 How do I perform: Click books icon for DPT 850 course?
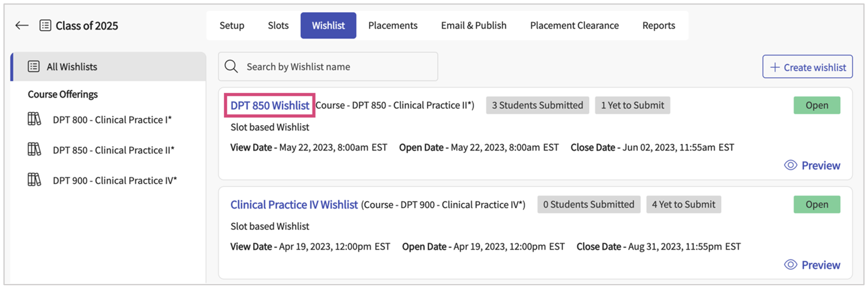click(34, 149)
